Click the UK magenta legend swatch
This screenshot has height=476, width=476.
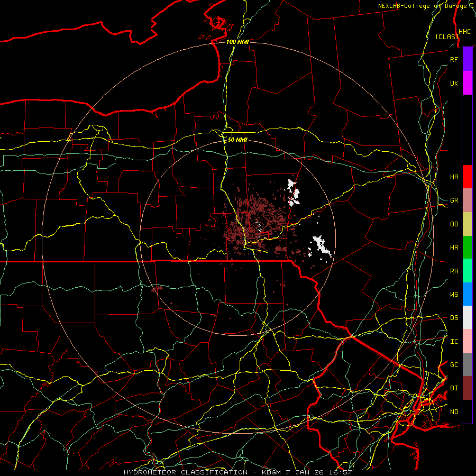coord(467,83)
